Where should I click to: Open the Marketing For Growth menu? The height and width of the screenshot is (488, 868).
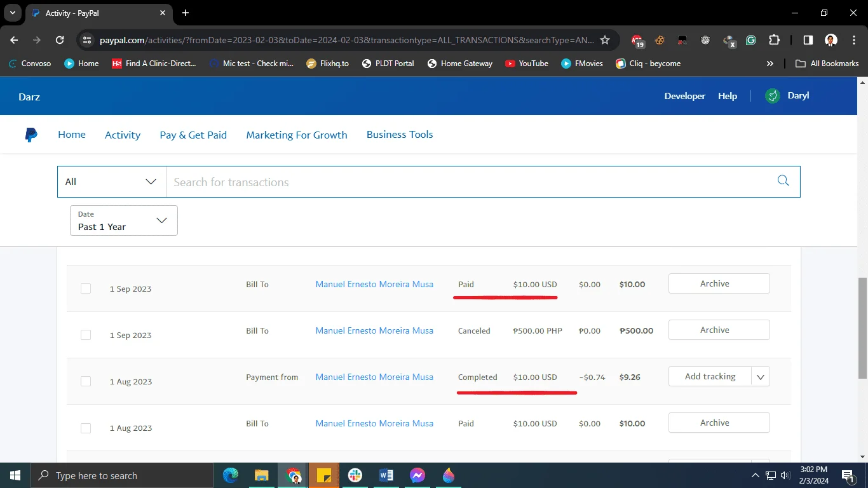297,135
